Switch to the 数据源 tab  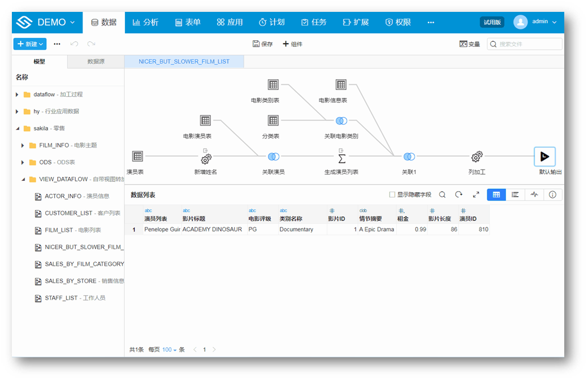pos(96,62)
